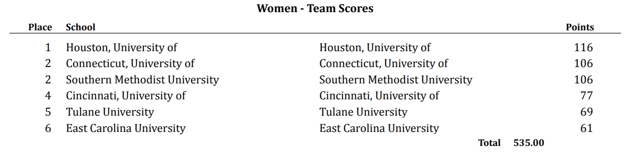This screenshot has width=644, height=152.
Task: Click the School column header
Action: click(x=81, y=27)
